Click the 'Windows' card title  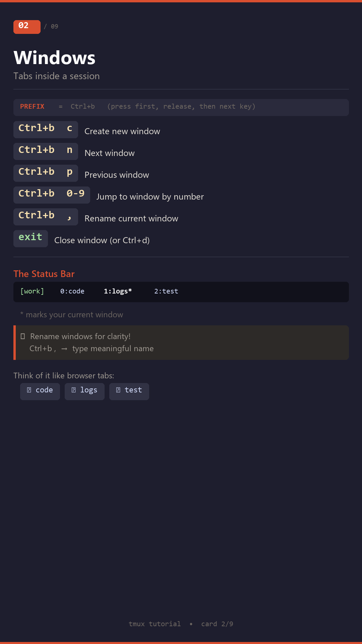(x=55, y=58)
